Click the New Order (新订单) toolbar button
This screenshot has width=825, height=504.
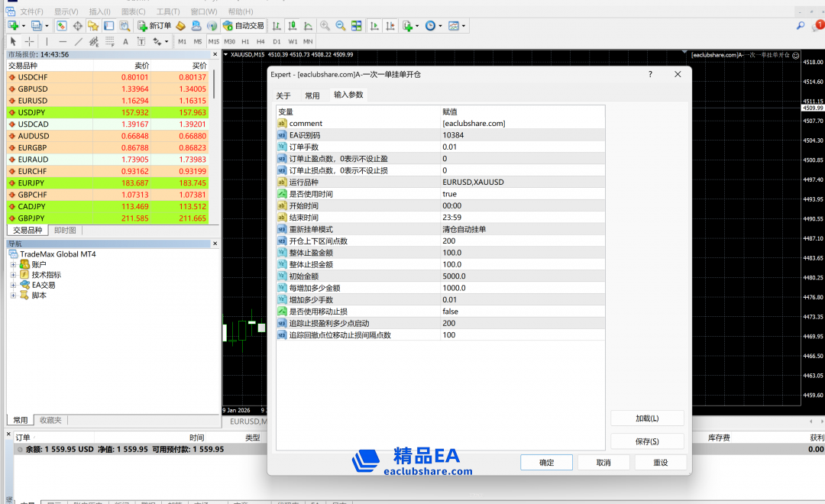154,26
